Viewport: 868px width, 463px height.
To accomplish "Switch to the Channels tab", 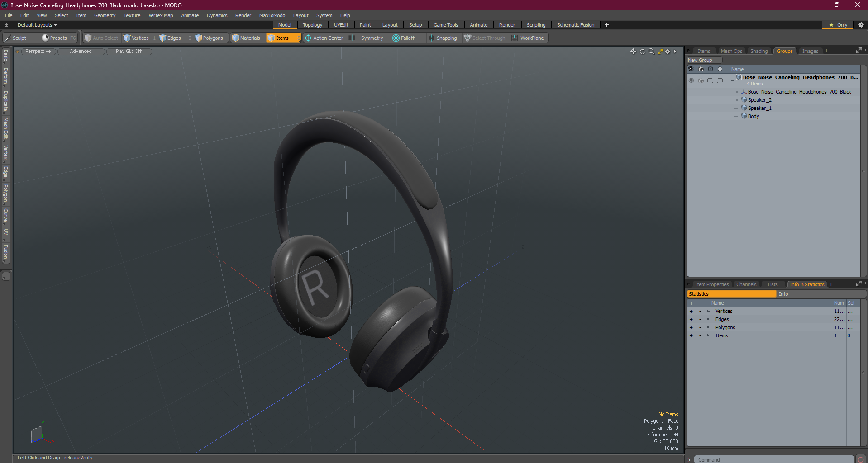I will [746, 284].
